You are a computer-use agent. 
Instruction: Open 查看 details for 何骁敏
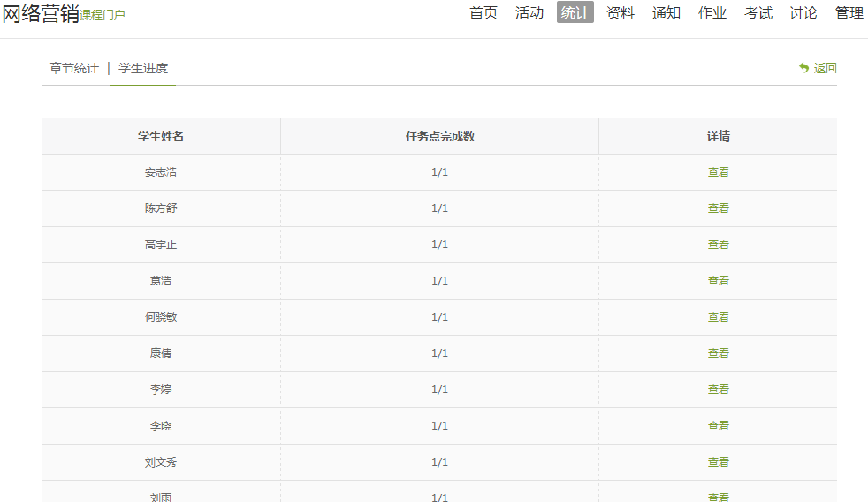[x=718, y=317]
